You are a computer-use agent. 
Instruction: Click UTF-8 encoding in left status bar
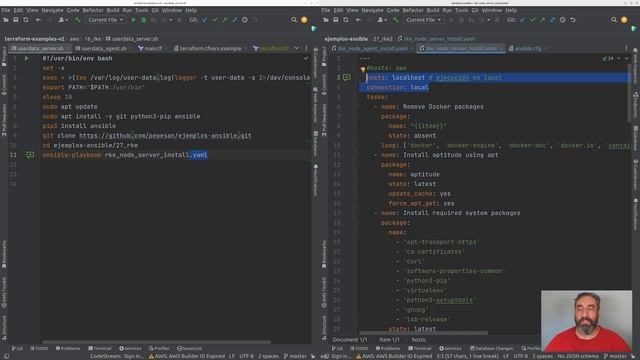coord(246,356)
